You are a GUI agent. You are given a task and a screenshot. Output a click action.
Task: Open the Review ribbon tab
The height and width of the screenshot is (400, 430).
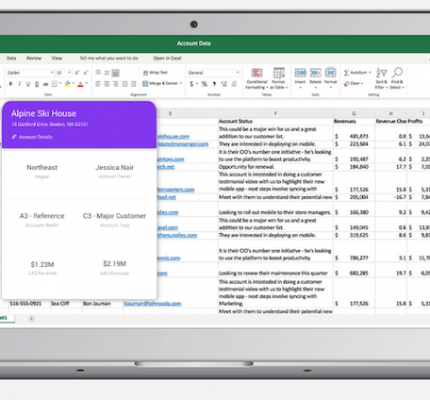tap(34, 58)
